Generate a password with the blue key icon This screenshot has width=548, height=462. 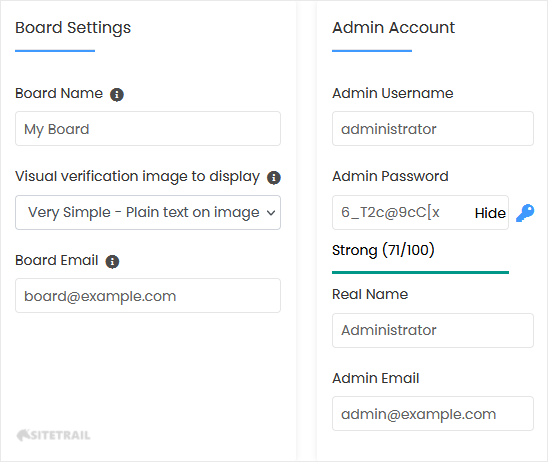pos(525,213)
